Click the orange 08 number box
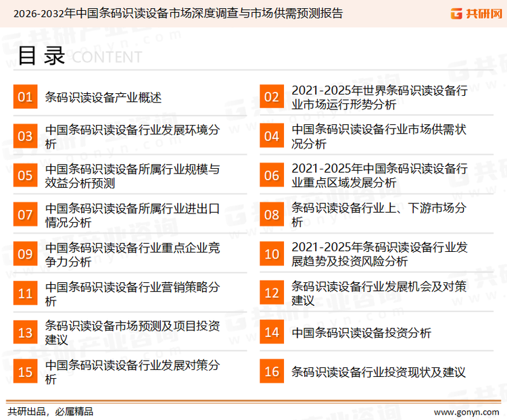Screen dimensions: 507x420 [x=272, y=215]
